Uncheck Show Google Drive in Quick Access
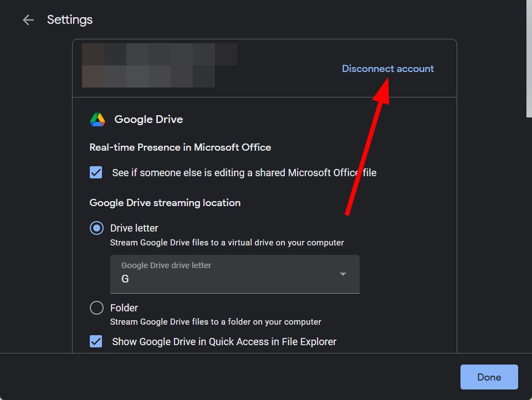 pos(95,341)
